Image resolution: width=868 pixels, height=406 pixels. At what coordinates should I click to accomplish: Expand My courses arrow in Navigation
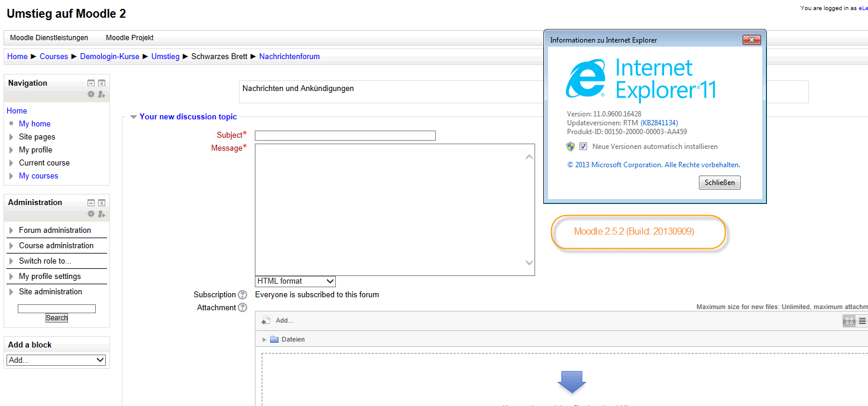tap(12, 176)
